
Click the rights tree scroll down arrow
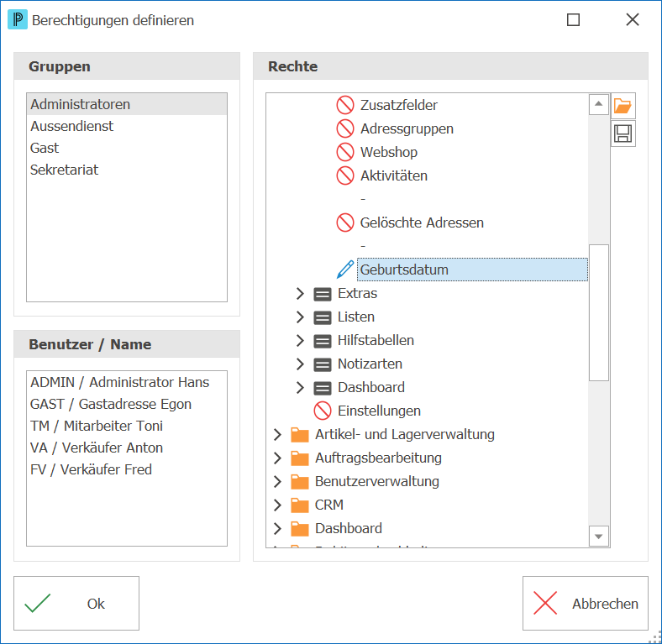point(599,537)
